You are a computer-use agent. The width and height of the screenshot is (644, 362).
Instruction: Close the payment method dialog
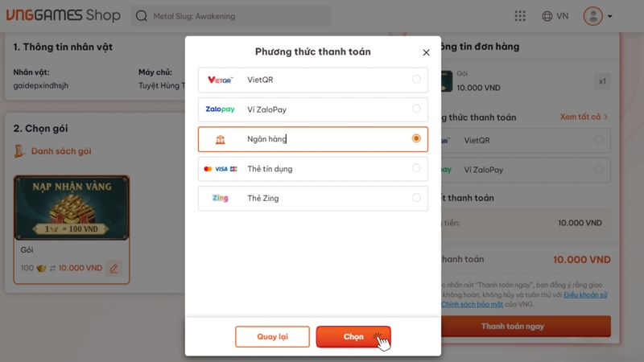point(426,52)
